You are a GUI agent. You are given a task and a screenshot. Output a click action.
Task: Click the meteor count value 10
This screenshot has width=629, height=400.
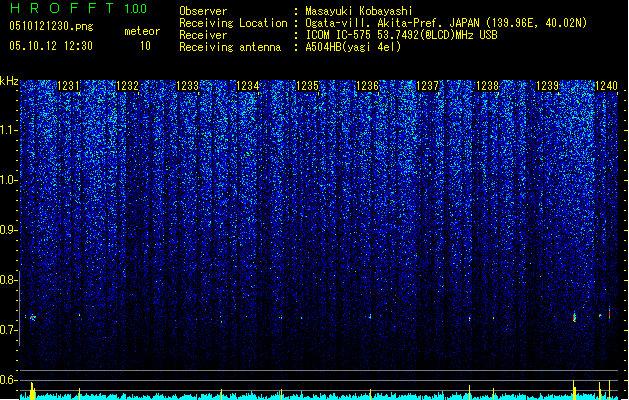coord(145,46)
